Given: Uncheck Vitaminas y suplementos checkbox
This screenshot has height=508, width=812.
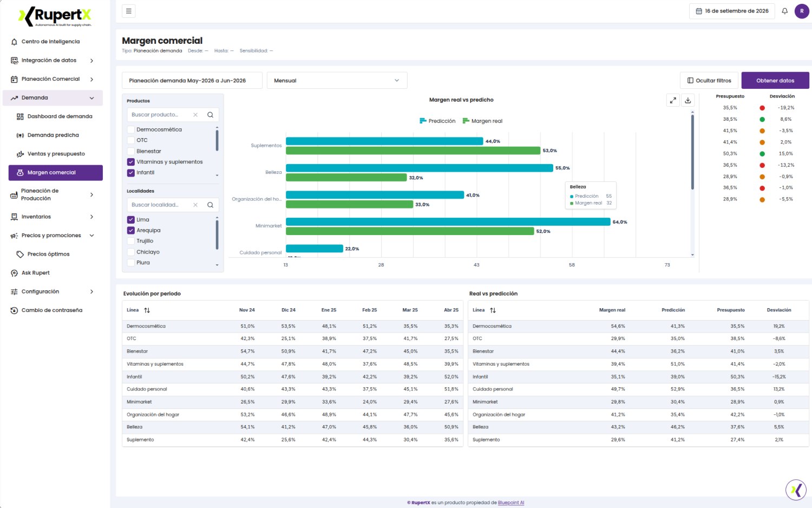Looking at the screenshot, I should 130,162.
